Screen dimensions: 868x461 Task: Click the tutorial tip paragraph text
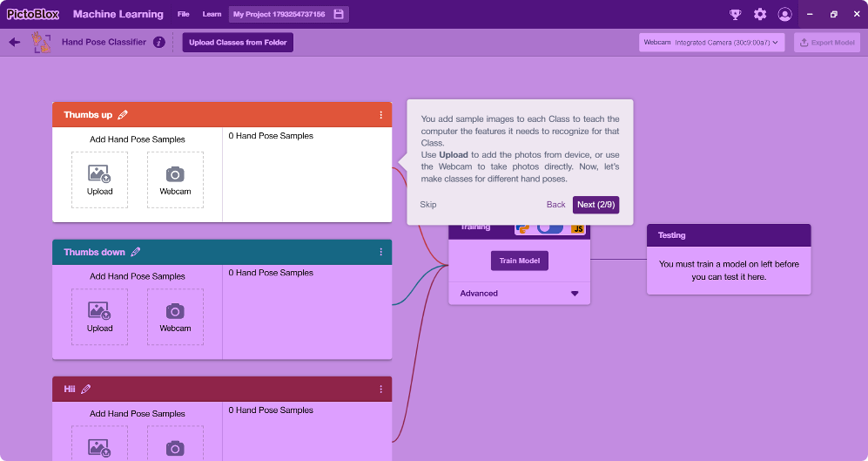pos(520,149)
